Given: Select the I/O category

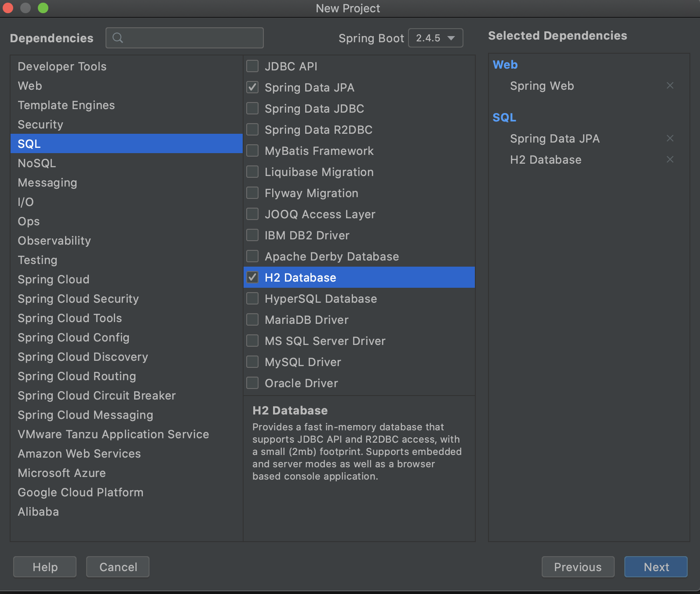Looking at the screenshot, I should 127,202.
